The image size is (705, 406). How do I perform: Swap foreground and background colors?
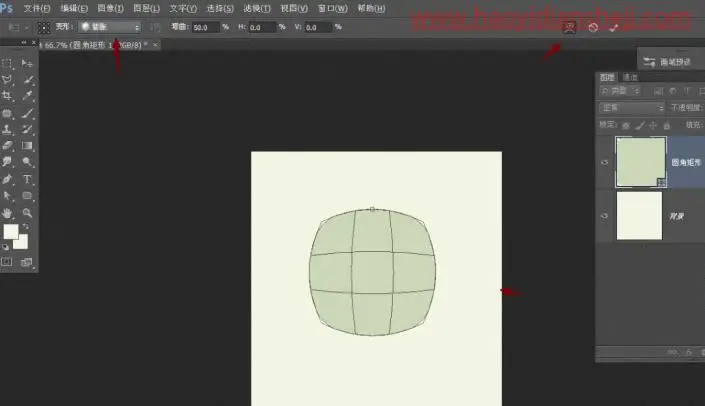[26, 227]
